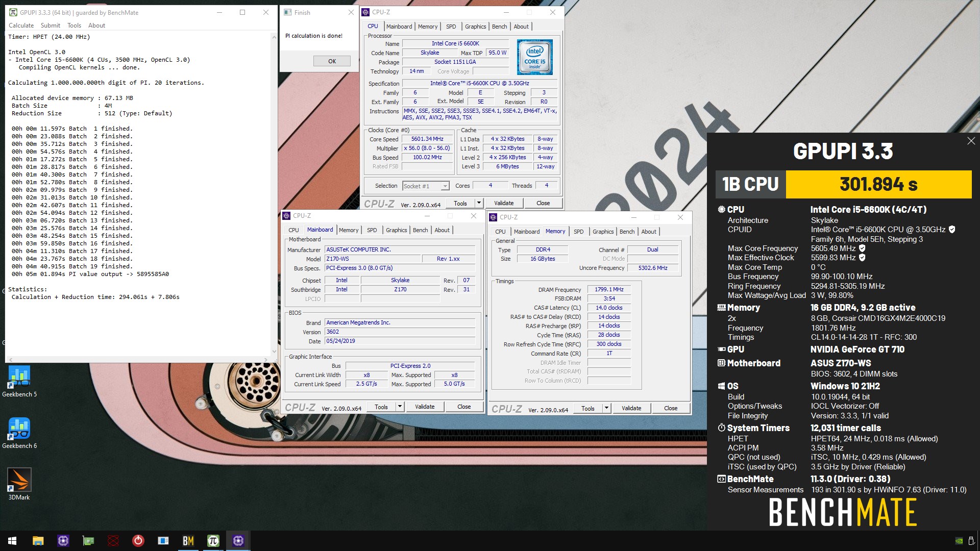Click the green graphics card taskbar icon

point(88,541)
